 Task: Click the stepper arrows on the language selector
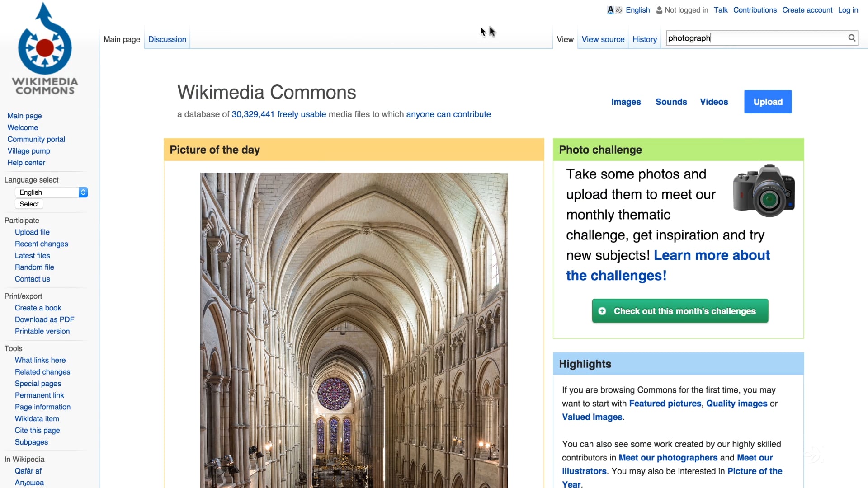pyautogui.click(x=83, y=192)
